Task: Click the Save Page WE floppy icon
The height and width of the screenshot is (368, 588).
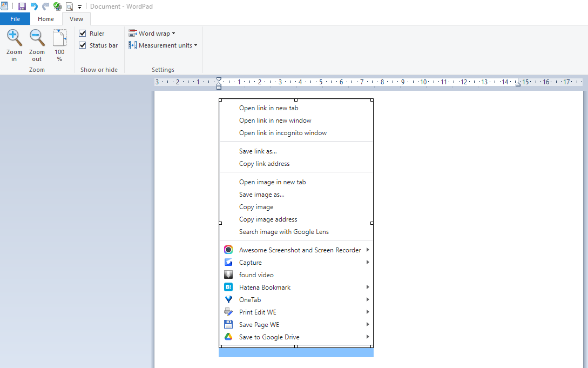Action: tap(228, 324)
